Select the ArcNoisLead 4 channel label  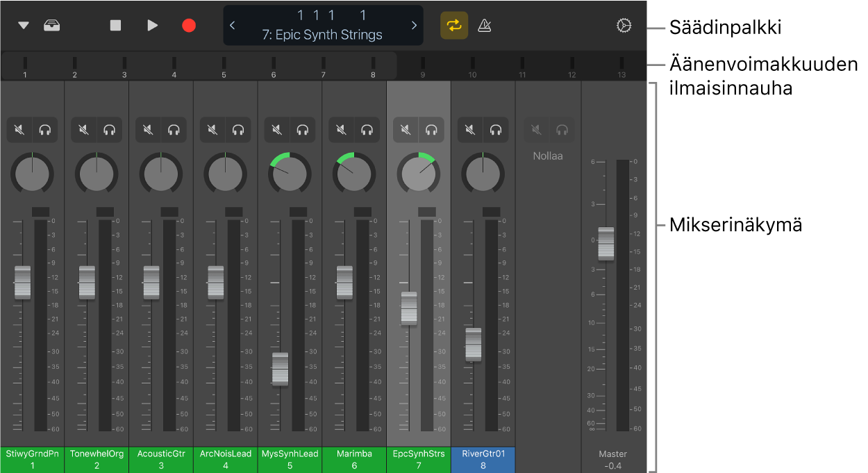pos(225,459)
